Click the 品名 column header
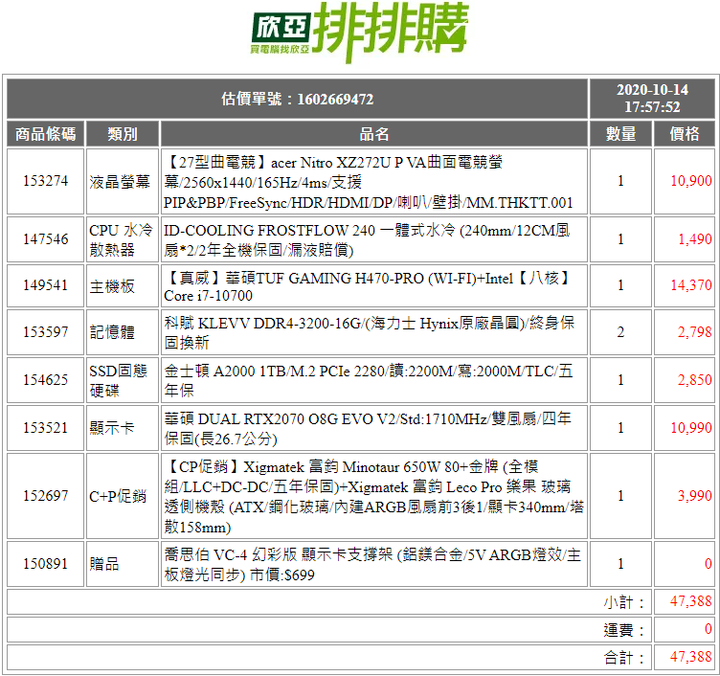 tap(374, 134)
